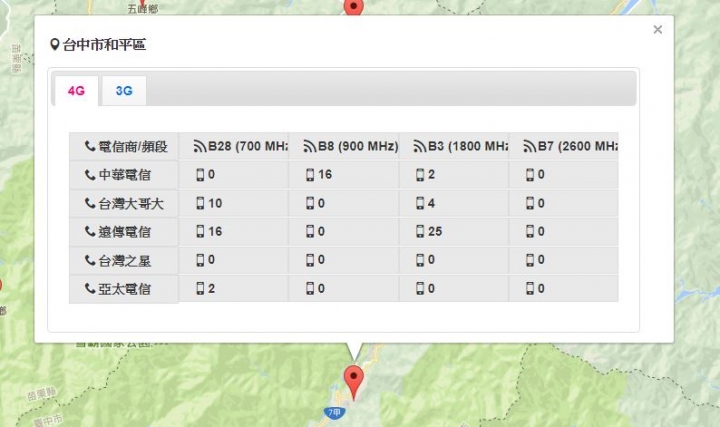The image size is (720, 427).
Task: Click the B8 (900 MHz) signal icon
Action: (x=310, y=146)
